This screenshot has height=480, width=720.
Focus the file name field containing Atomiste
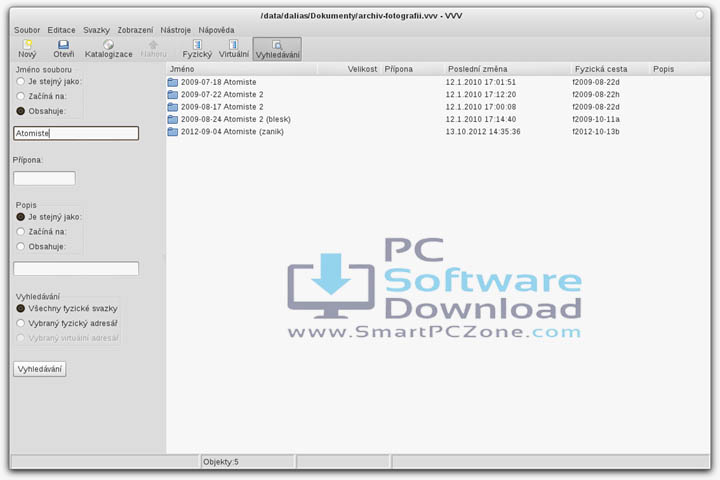click(x=76, y=133)
